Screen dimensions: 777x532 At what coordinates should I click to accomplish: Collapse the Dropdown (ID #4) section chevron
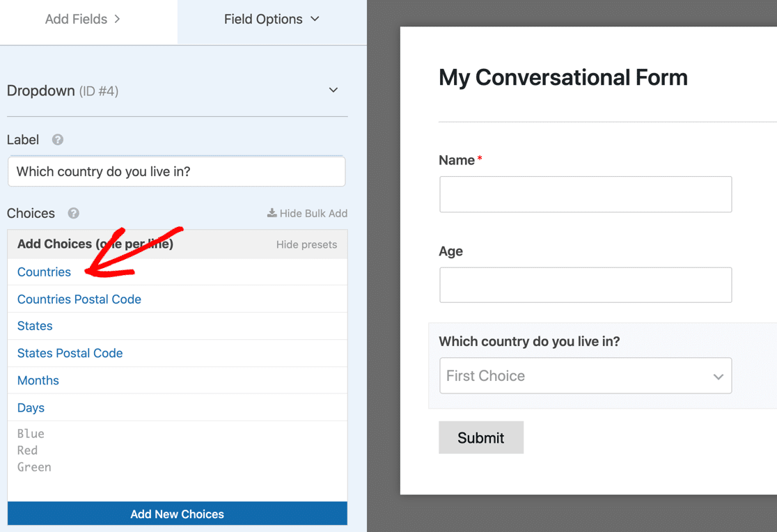pos(333,91)
